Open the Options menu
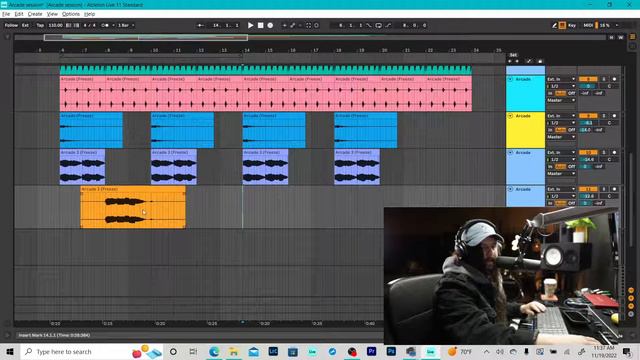The height and width of the screenshot is (360, 640). (x=71, y=14)
